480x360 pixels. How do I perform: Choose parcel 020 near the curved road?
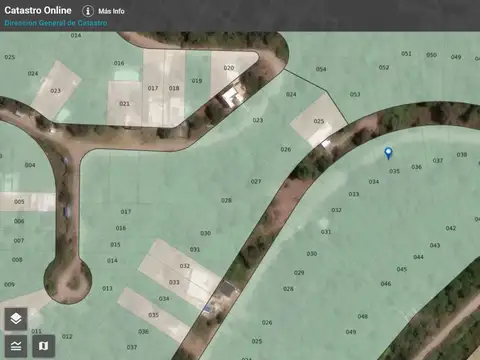(x=229, y=68)
